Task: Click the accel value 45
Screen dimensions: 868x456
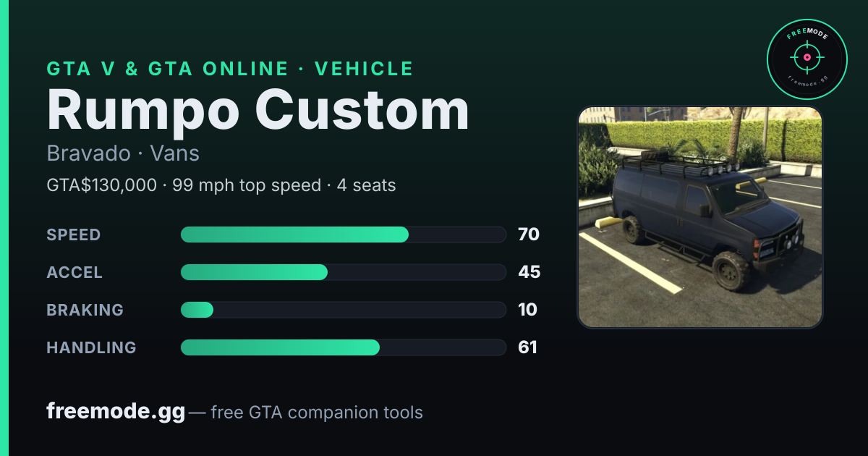Action: (529, 272)
